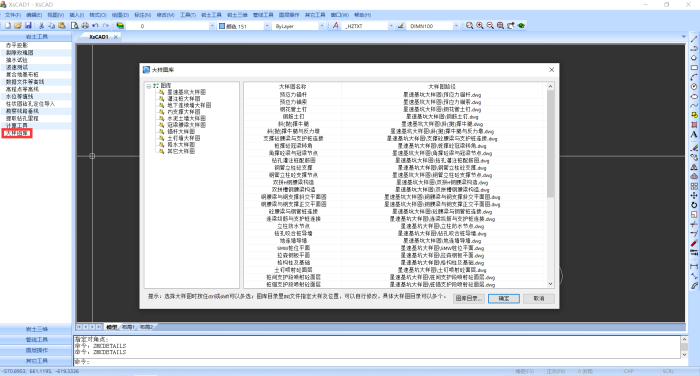This screenshot has width=700, height=376.
Task: Click the 图库目录 button
Action: pyautogui.click(x=468, y=298)
